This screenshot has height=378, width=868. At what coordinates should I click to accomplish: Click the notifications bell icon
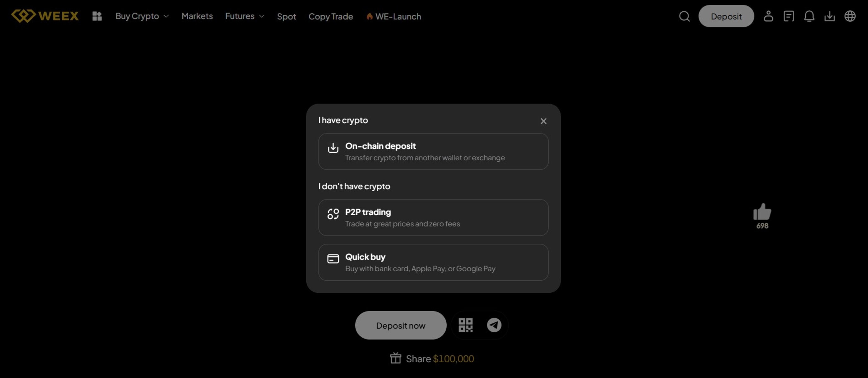[x=809, y=16]
